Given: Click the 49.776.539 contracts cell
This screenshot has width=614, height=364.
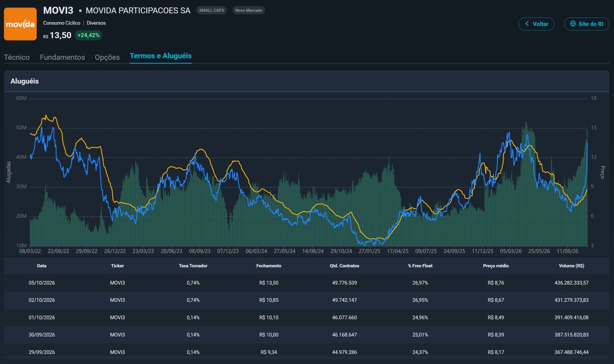Looking at the screenshot, I should [344, 283].
